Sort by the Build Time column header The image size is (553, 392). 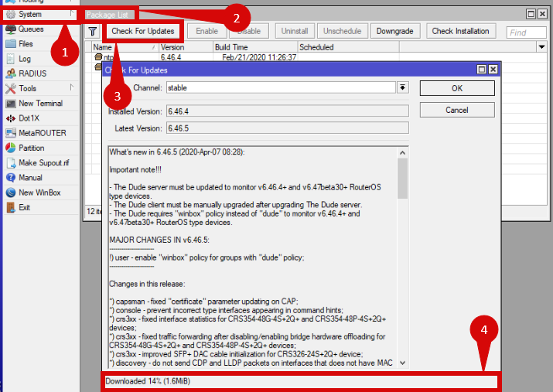pyautogui.click(x=255, y=47)
